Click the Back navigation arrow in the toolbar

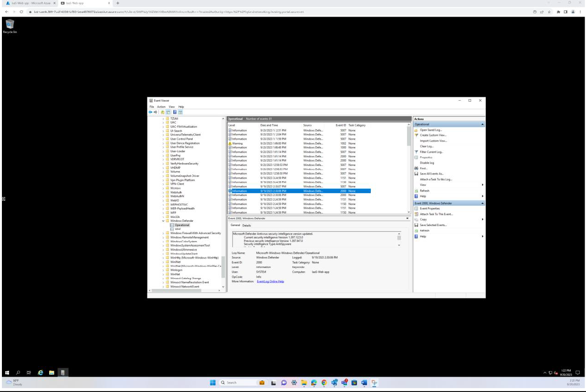coord(150,112)
